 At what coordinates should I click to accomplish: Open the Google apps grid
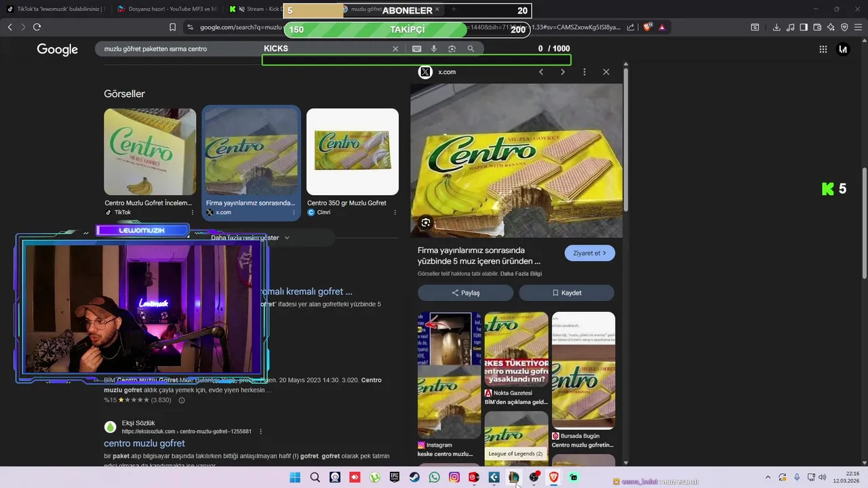point(823,49)
